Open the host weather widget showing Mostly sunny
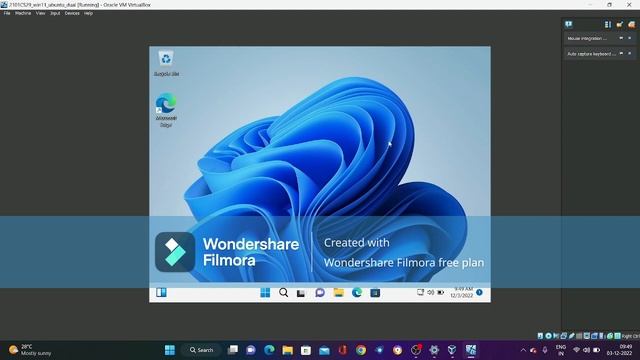The height and width of the screenshot is (360, 640). (31, 350)
